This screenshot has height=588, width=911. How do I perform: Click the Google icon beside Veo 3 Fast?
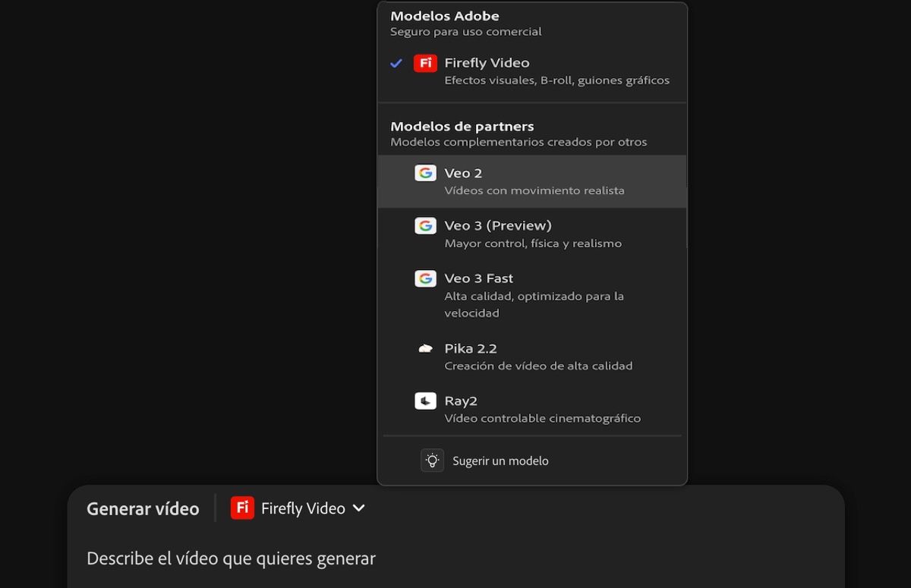(x=425, y=278)
